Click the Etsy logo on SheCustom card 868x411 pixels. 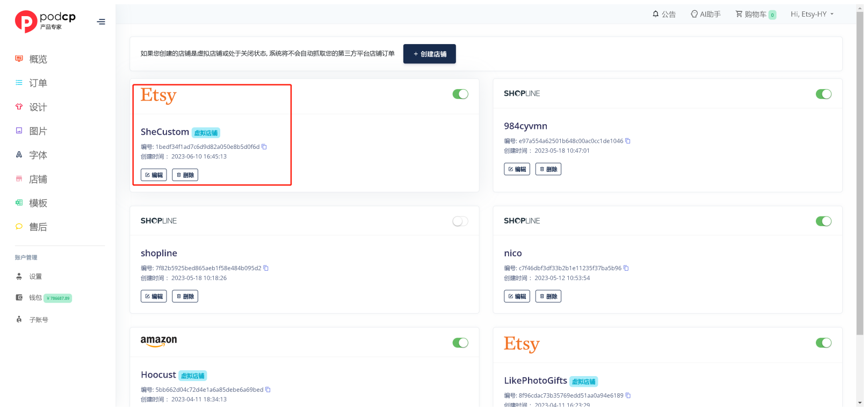tap(158, 96)
